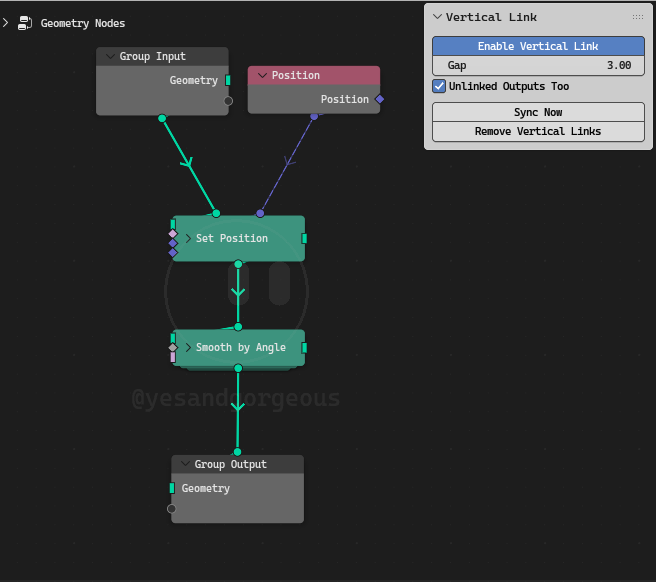Click the Sync Now button

coord(538,112)
